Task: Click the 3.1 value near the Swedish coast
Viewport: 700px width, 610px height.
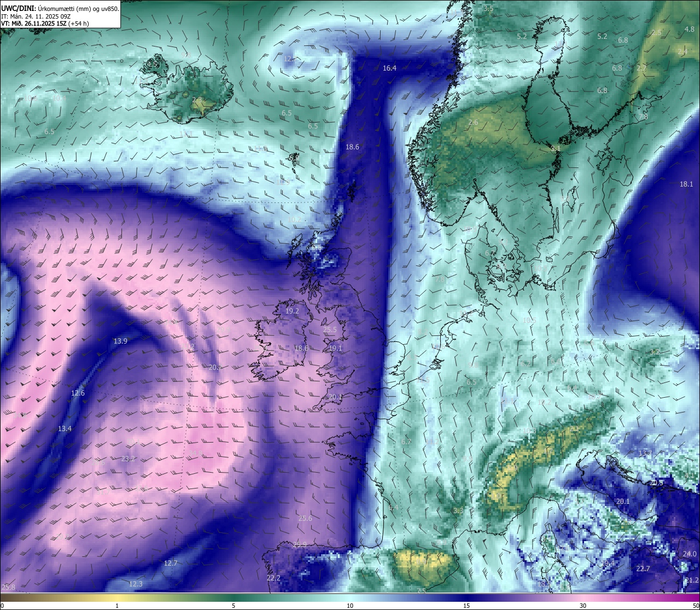Action: point(556,148)
